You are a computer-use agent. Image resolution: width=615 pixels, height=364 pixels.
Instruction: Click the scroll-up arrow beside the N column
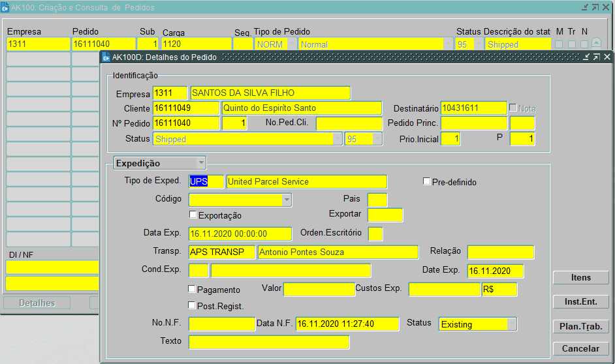click(596, 44)
